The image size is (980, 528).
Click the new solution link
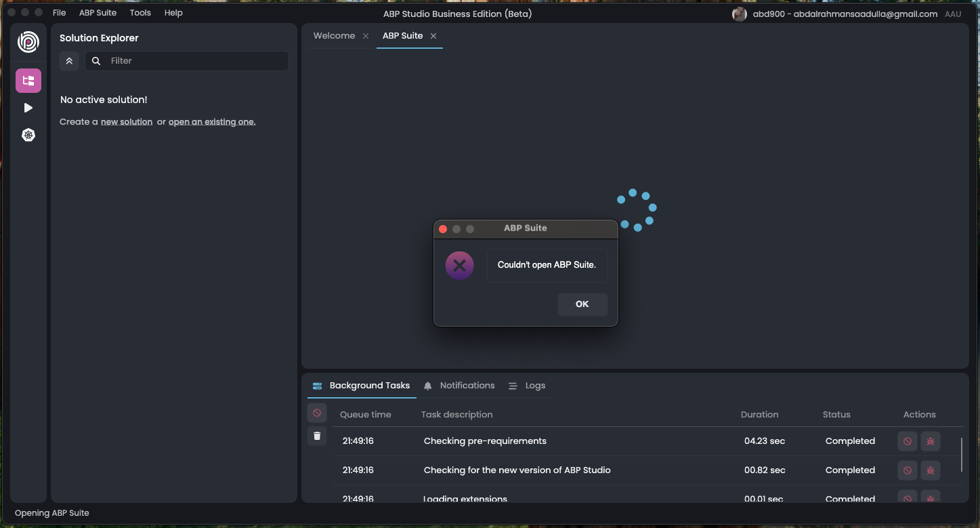[x=127, y=122]
